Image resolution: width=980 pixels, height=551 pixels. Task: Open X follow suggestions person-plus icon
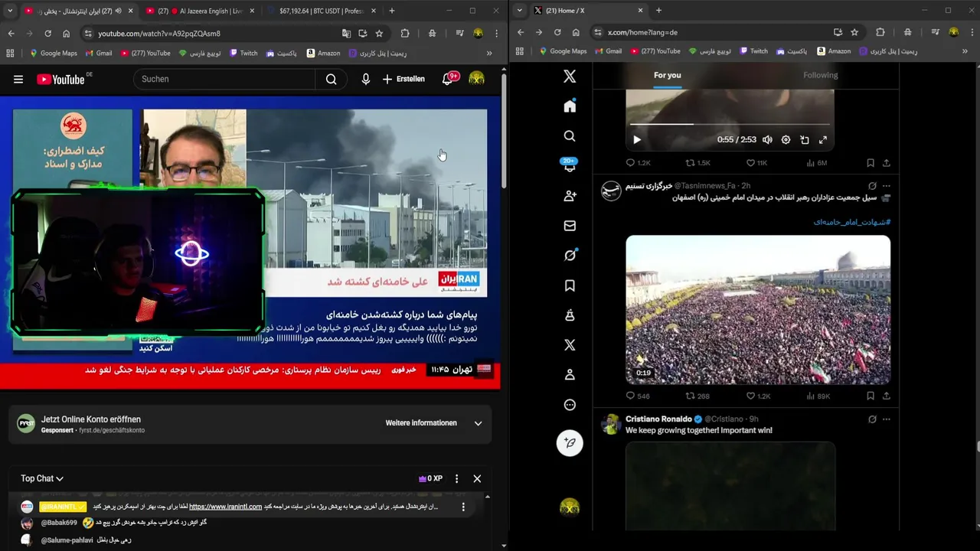click(x=570, y=196)
